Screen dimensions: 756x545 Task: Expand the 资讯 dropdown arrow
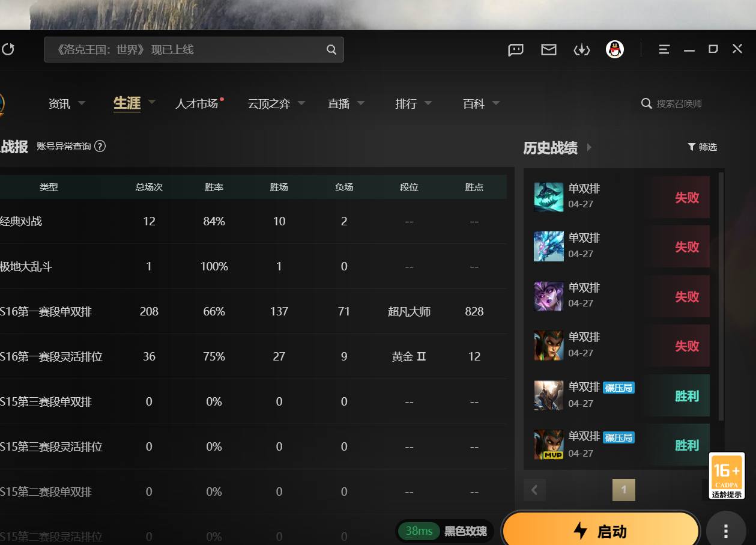[82, 103]
